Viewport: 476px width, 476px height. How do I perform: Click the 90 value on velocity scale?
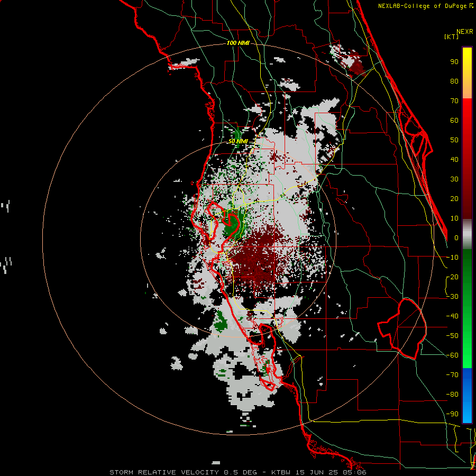tap(454, 62)
